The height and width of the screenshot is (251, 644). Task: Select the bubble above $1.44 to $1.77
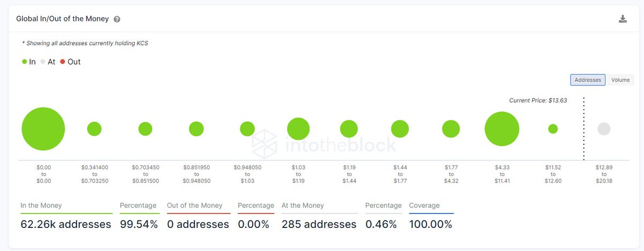tap(400, 129)
